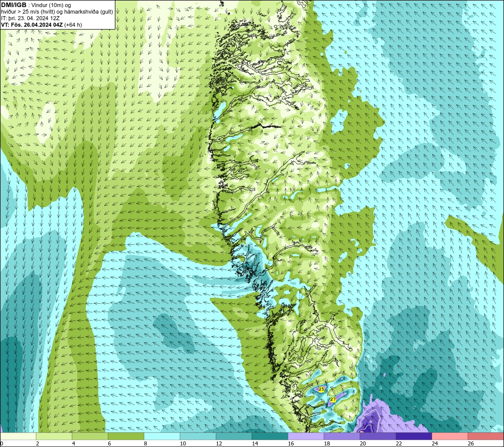504x447 pixels.
Task: Click the 'Vindur (10m) og' heading text
Action: (51, 6)
